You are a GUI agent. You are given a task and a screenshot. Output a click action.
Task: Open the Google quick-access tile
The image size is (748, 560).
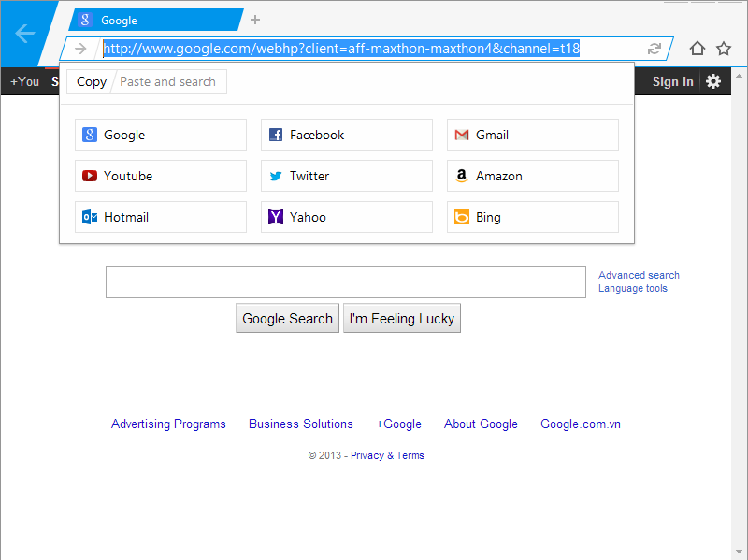tap(161, 135)
